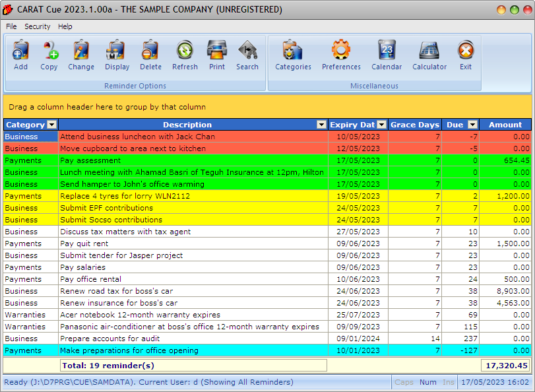Open the File menu
The height and width of the screenshot is (392, 535).
click(x=11, y=26)
